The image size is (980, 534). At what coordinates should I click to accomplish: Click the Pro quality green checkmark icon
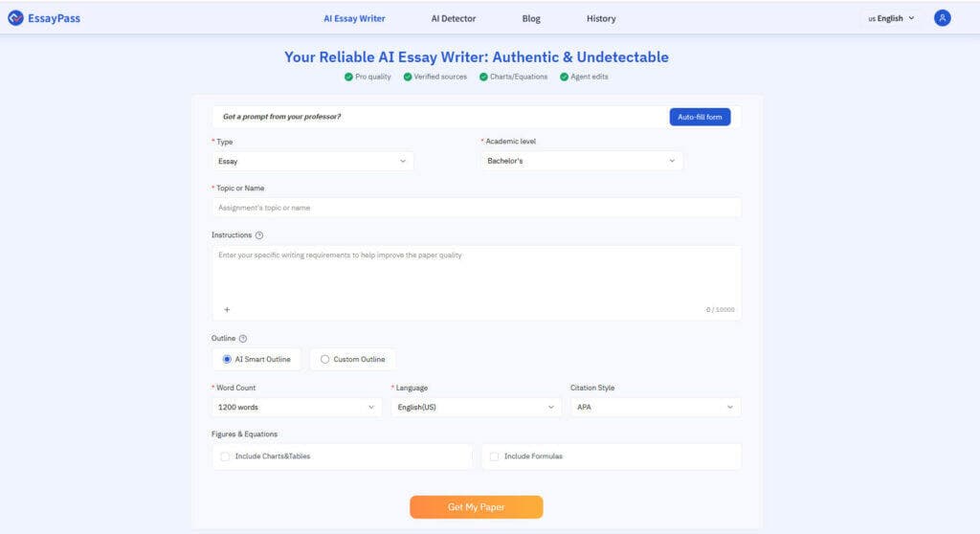pyautogui.click(x=349, y=77)
